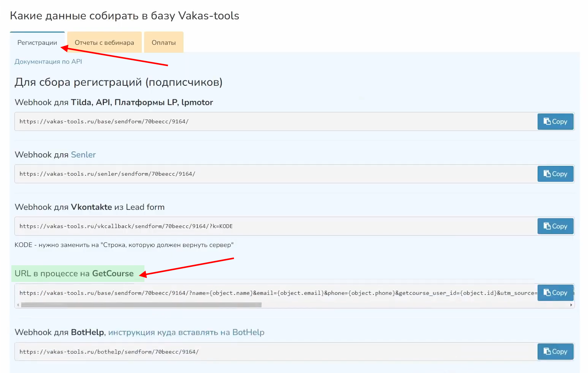Select the Оплаты tab
Screen dimensions: 588x373
coord(163,43)
